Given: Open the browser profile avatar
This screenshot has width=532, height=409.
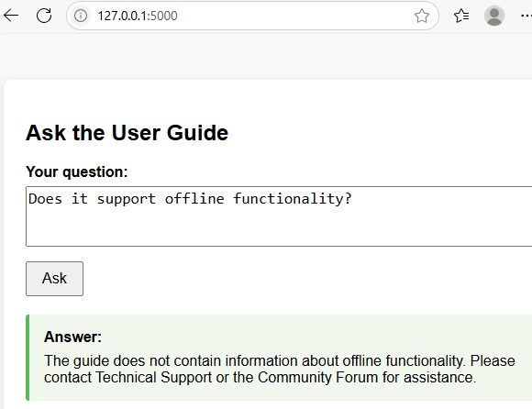Looking at the screenshot, I should 494,16.
